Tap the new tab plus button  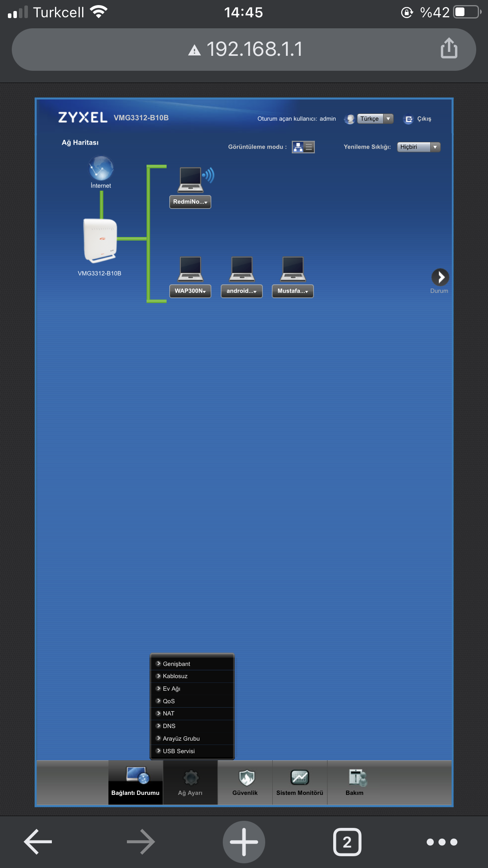[244, 842]
